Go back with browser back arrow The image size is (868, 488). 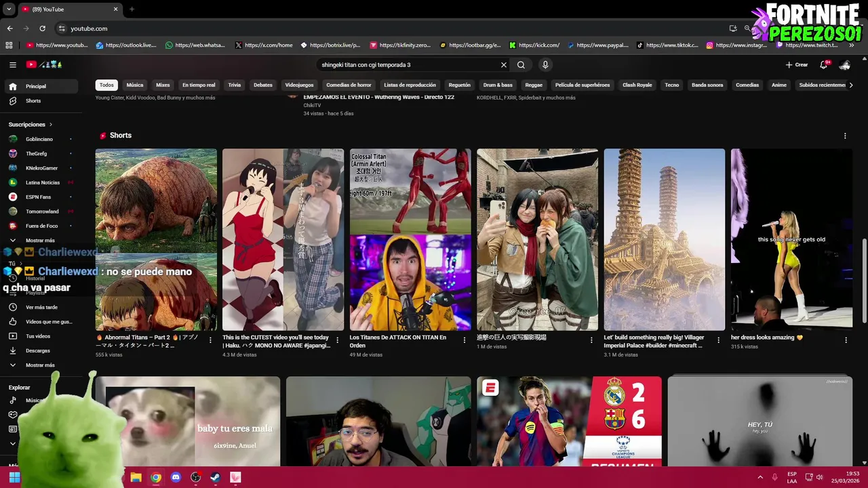[x=9, y=28]
